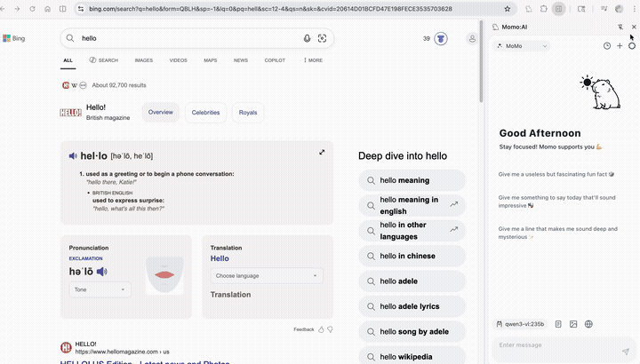Give thumbs-up feedback on the dictionary card
The width and height of the screenshot is (640, 364).
(x=321, y=329)
